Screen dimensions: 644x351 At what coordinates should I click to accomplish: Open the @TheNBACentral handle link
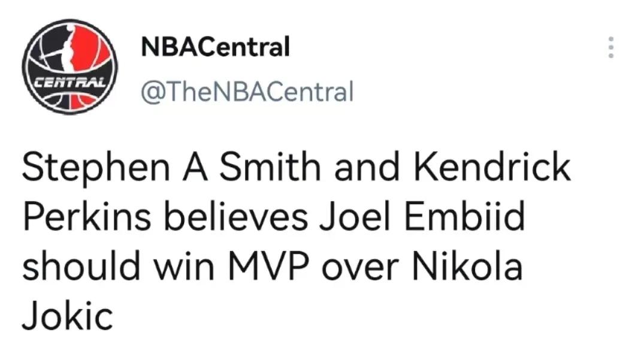point(247,92)
